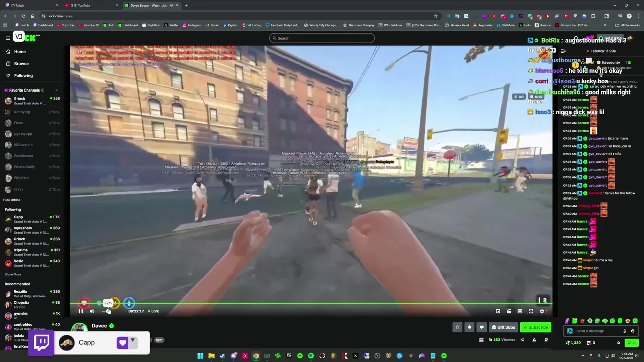
Task: Open the chat shop icon
Action: pyautogui.click(x=590, y=343)
